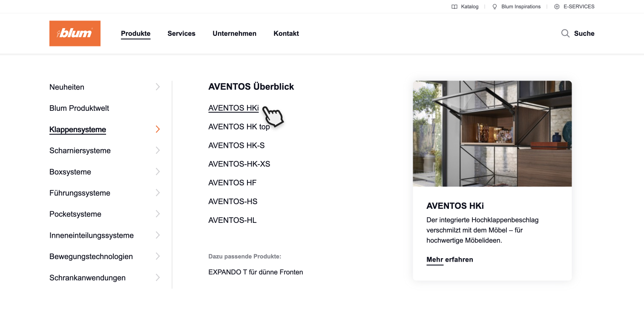Image resolution: width=644 pixels, height=323 pixels.
Task: Click the Suche text
Action: [584, 33]
